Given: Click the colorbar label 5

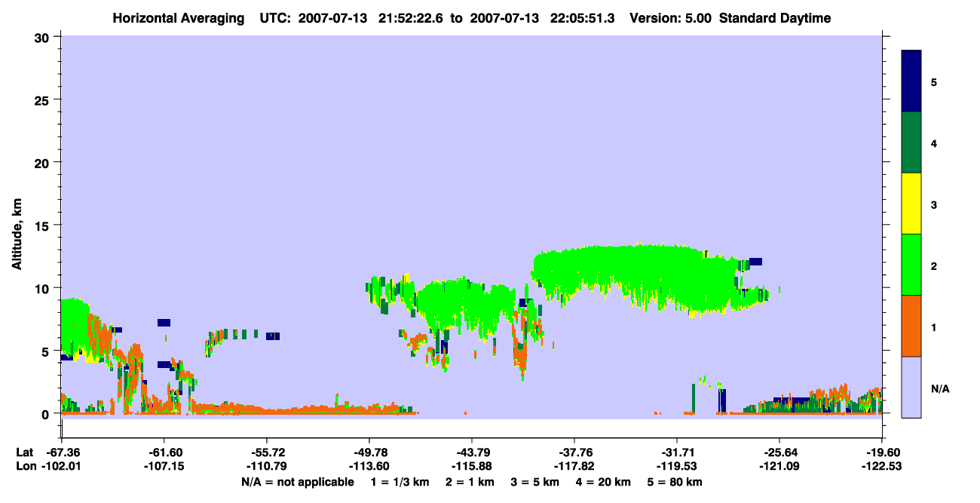Looking at the screenshot, I should point(934,81).
